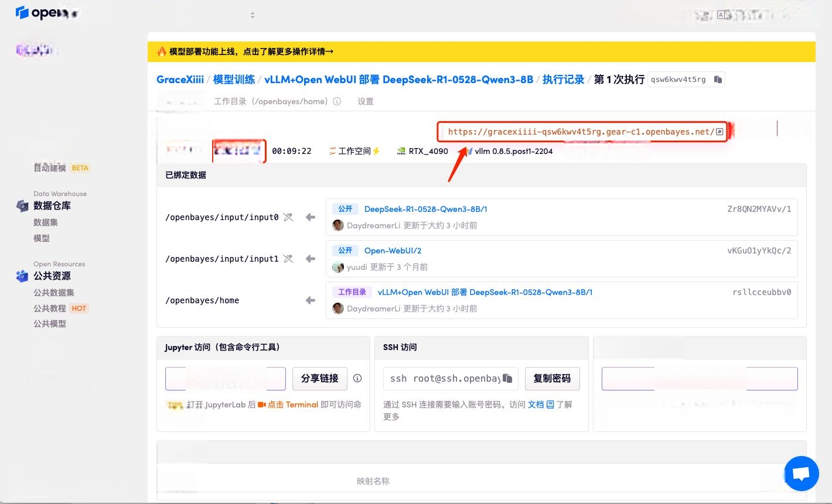Click the video camera icon before 点击 Terminal

262,404
